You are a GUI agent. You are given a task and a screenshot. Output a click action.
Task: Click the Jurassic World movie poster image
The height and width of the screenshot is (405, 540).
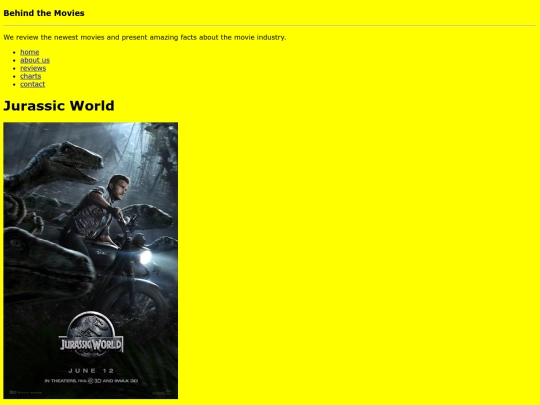(91, 260)
